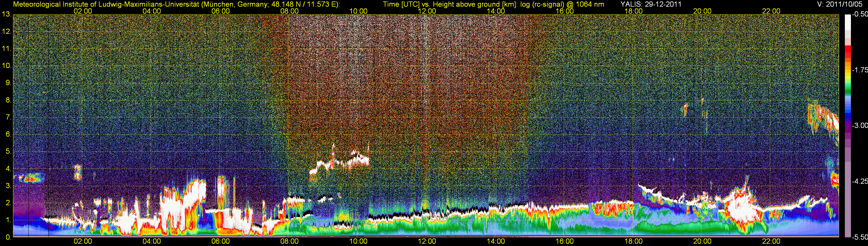Click the height axis label '13.'
The height and width of the screenshot is (246, 868).
click(x=6, y=14)
